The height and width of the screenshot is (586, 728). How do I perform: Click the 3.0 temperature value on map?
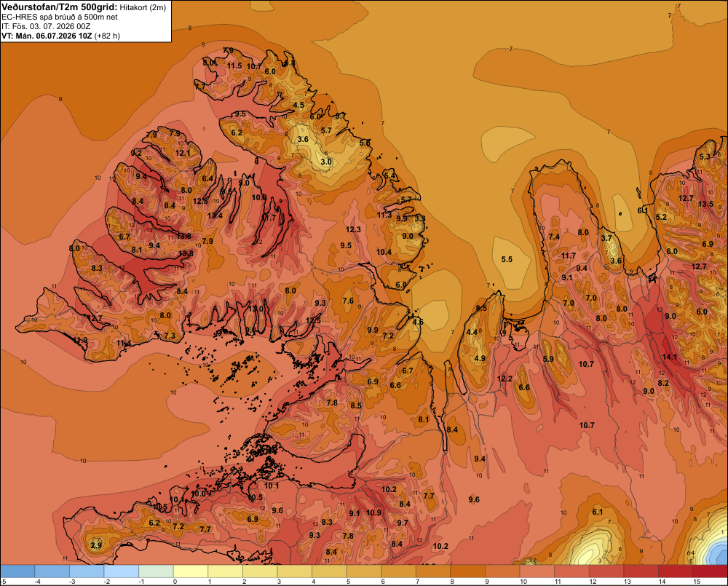tap(326, 162)
